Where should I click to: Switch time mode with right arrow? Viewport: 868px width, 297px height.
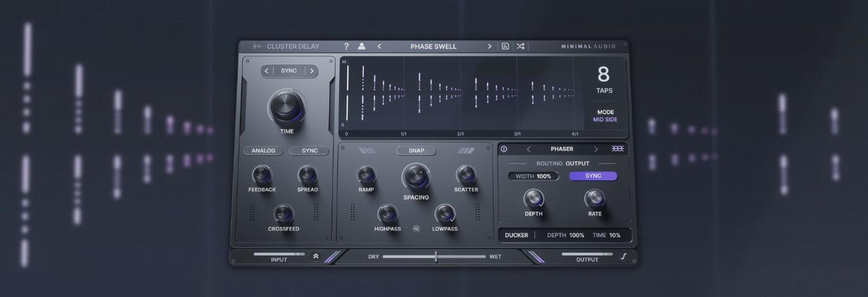point(312,71)
